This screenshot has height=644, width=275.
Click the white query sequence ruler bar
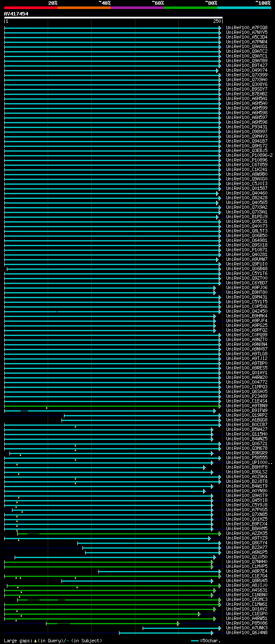(x=113, y=18)
